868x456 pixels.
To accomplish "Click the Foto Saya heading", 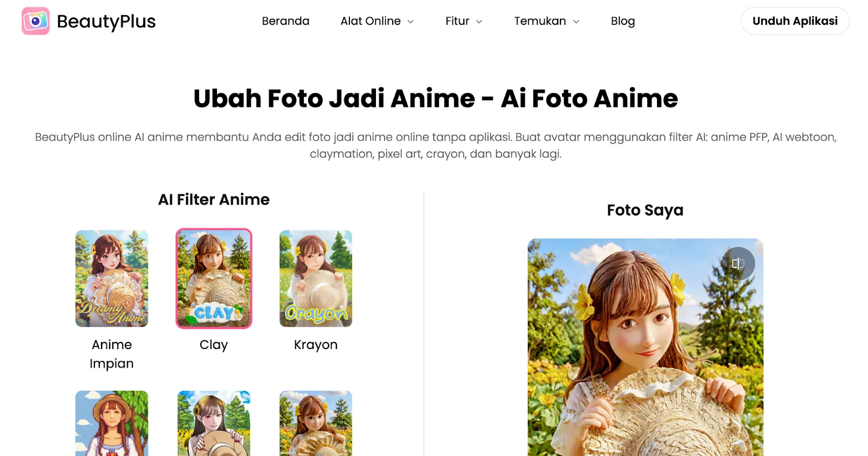I will click(x=645, y=210).
